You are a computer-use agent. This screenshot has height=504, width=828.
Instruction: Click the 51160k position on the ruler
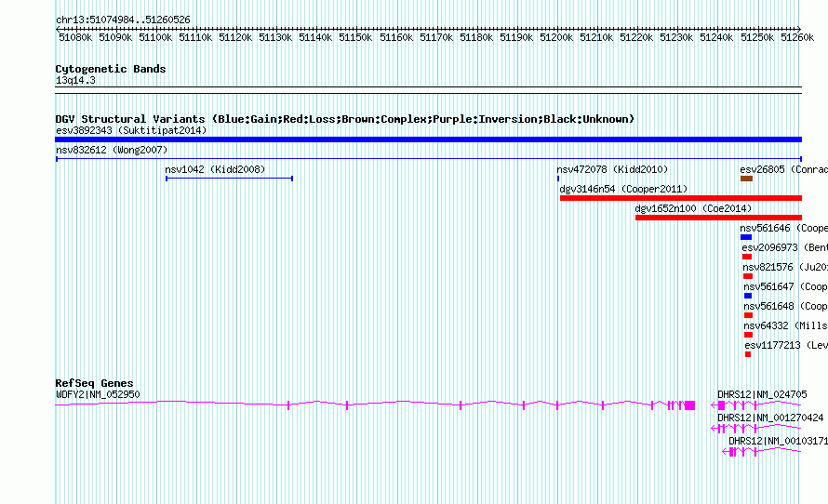point(396,37)
